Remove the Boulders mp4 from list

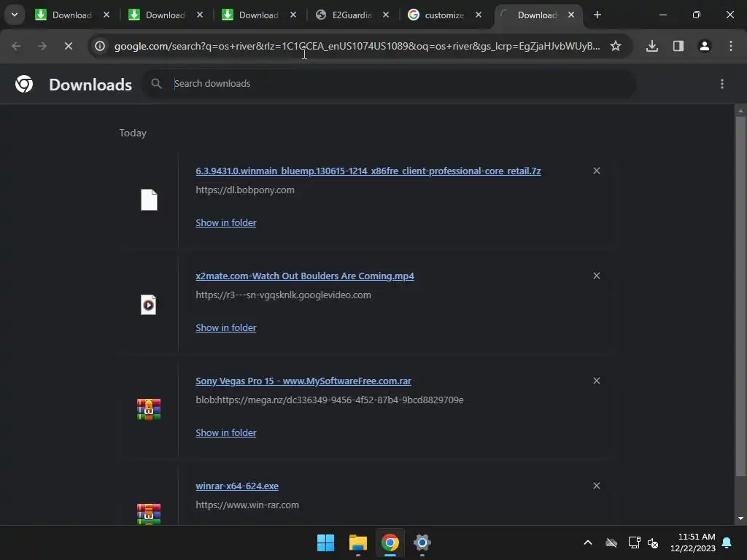coord(597,276)
